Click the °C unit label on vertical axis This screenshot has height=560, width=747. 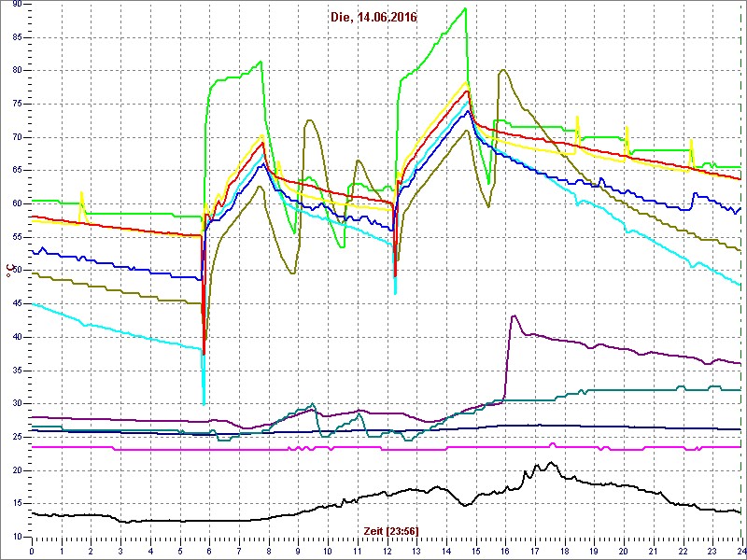pos(9,272)
